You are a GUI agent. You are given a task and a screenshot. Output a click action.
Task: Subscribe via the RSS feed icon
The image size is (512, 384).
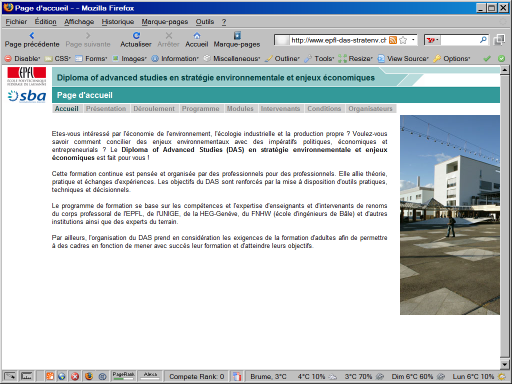pos(393,40)
